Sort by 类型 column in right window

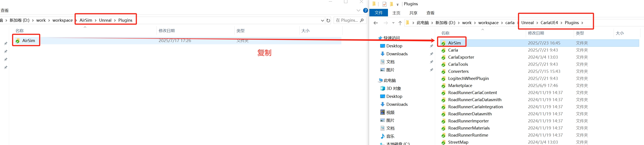[x=580, y=33]
